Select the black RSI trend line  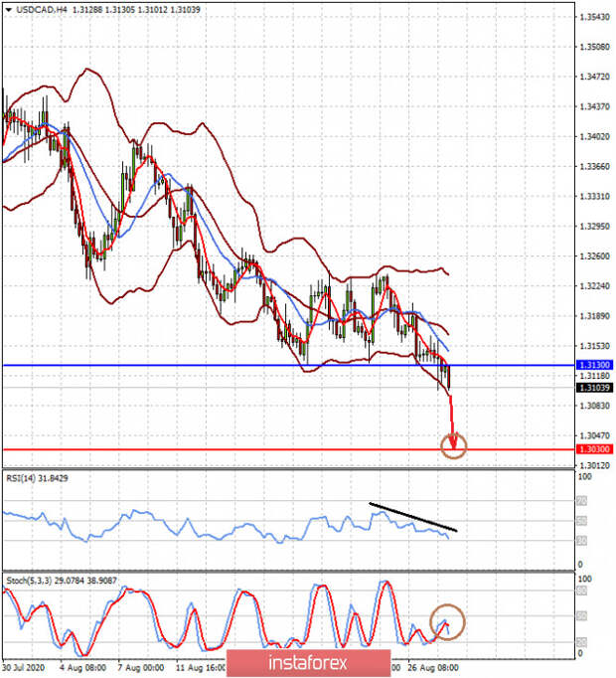413,517
